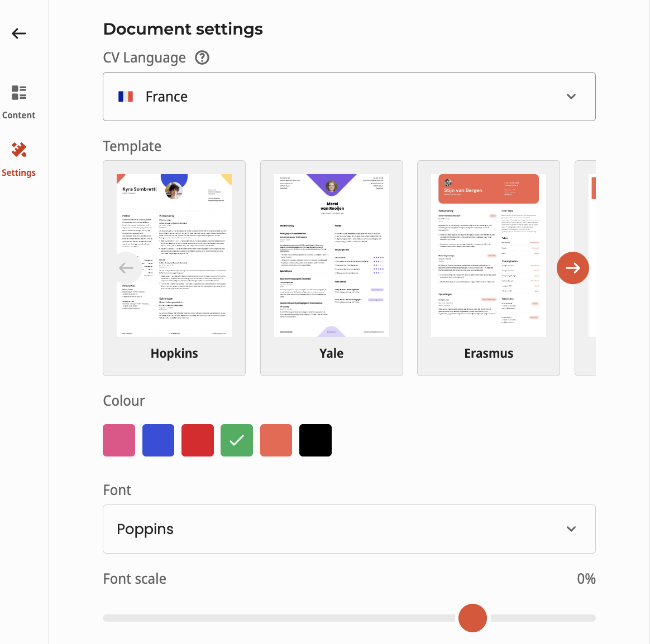The image size is (650, 644).
Task: Open the Poppins font dropdown chevron
Action: 571,529
